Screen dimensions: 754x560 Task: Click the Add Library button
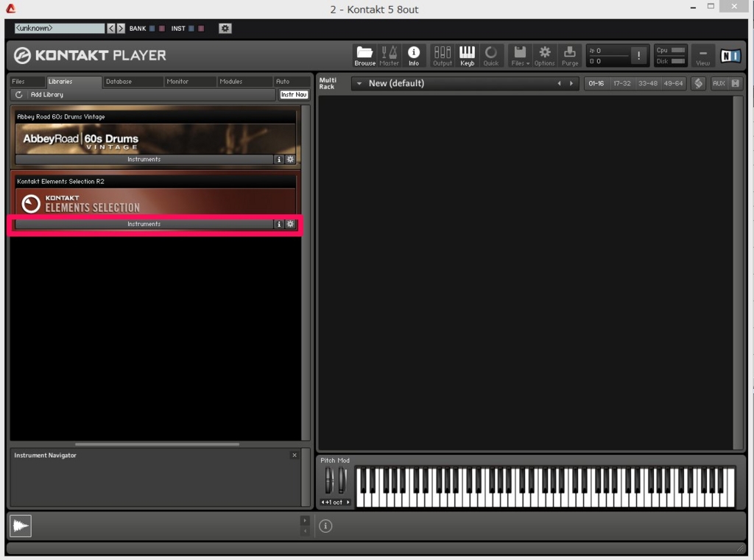(46, 95)
